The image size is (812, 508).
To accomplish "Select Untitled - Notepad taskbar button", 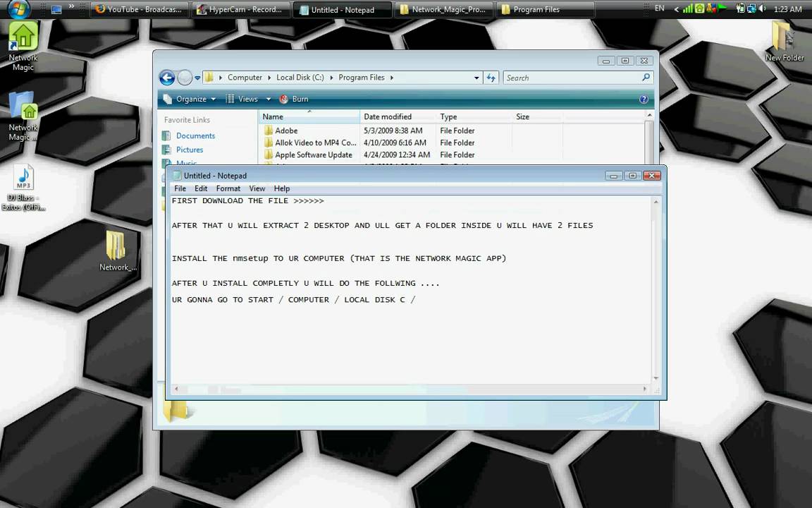I will (342, 9).
